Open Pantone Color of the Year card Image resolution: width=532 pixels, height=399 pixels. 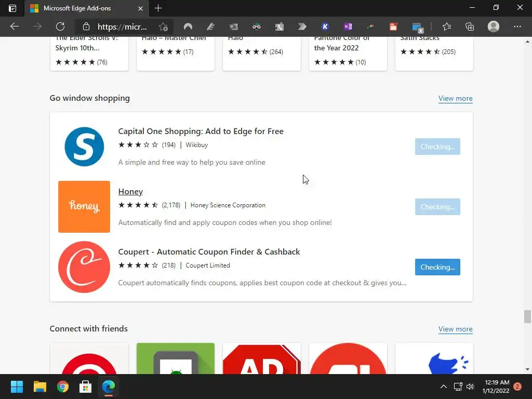point(348,52)
